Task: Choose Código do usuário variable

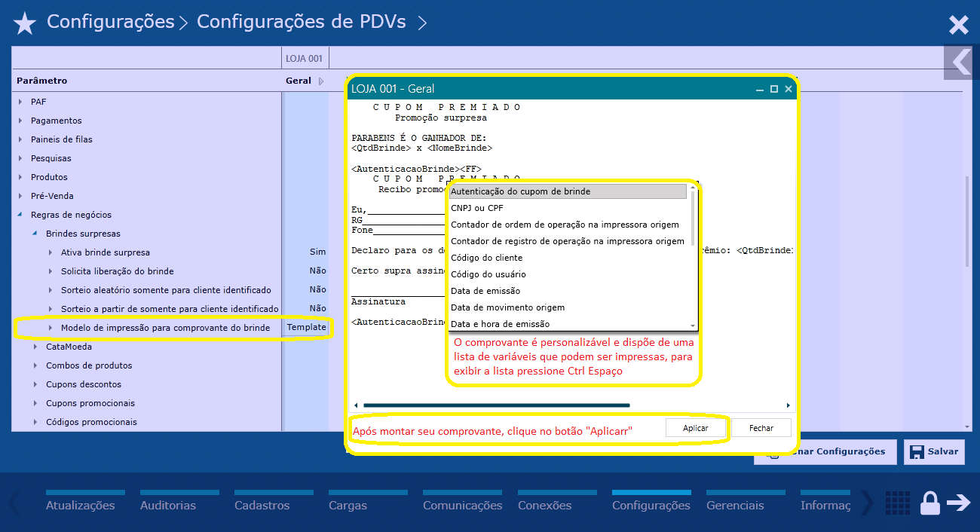Action: click(x=568, y=274)
